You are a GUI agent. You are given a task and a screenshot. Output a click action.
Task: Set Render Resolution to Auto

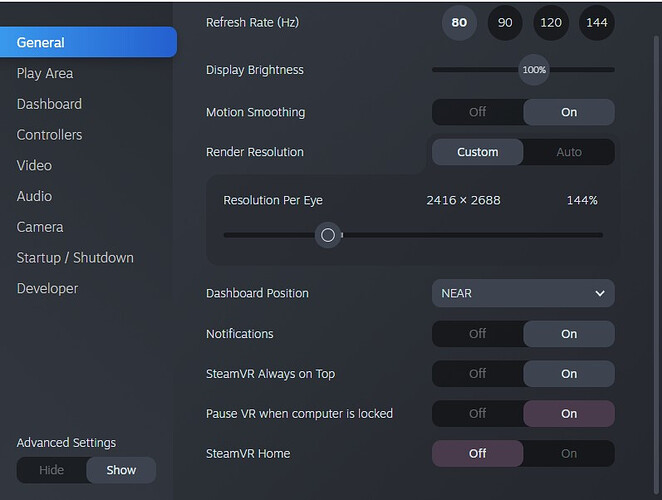(x=569, y=152)
